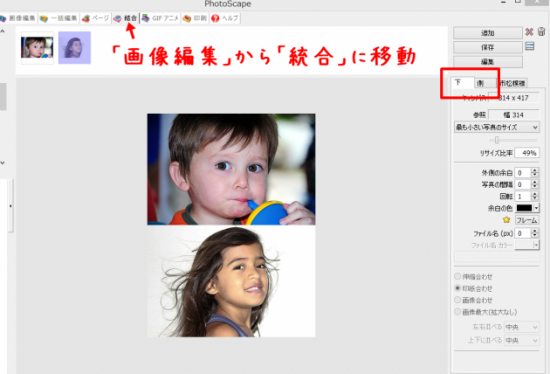Screen dimensions: 550x374
Task: Select the 下 (Down) layout tab
Action: tap(462, 83)
